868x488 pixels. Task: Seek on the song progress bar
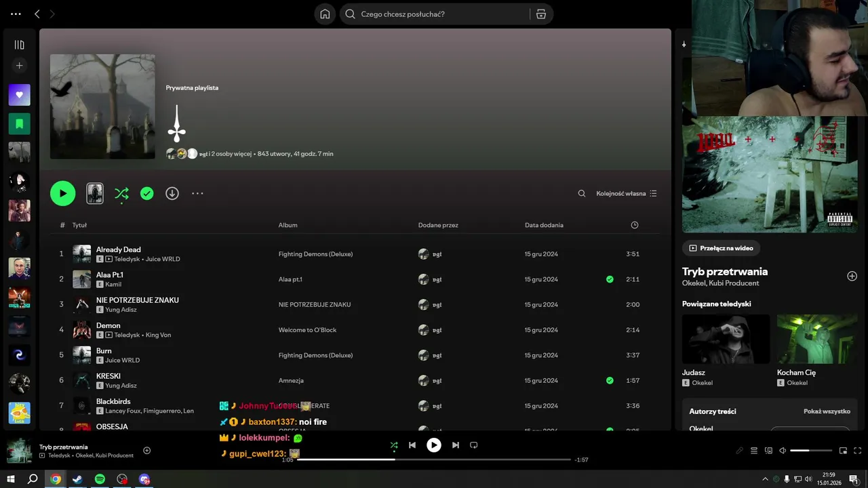434,460
